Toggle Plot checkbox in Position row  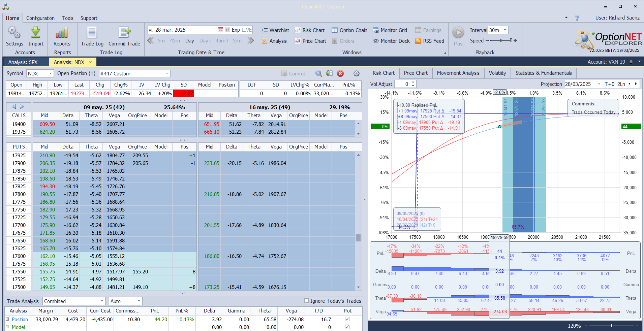click(347, 319)
